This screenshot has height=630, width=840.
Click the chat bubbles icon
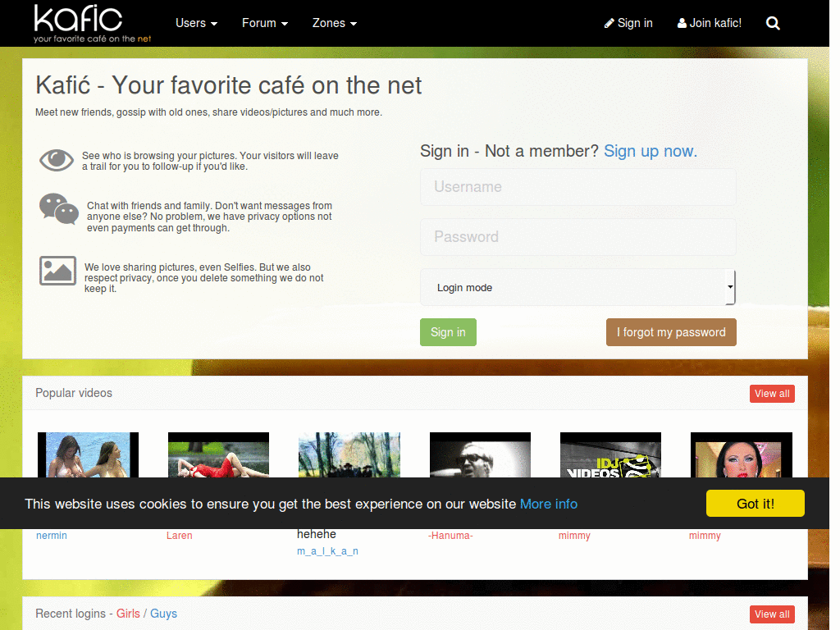point(59,209)
